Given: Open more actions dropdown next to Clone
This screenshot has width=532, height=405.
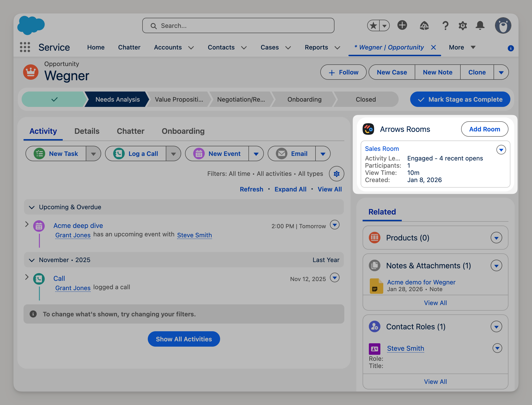Looking at the screenshot, I should click(501, 72).
